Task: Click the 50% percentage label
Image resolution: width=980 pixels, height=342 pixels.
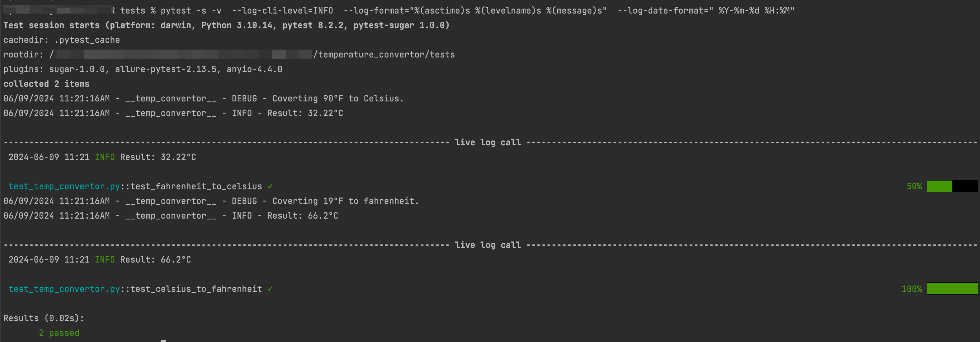Action: coord(914,186)
